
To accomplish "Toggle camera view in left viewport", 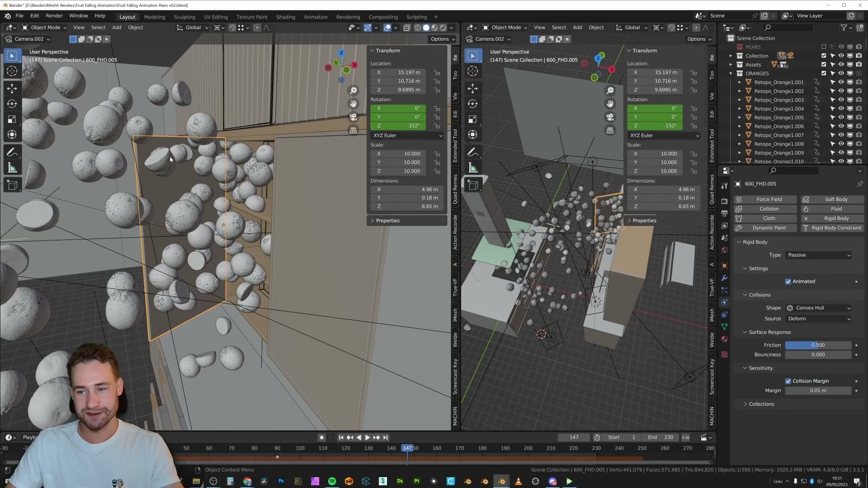I will tap(353, 117).
